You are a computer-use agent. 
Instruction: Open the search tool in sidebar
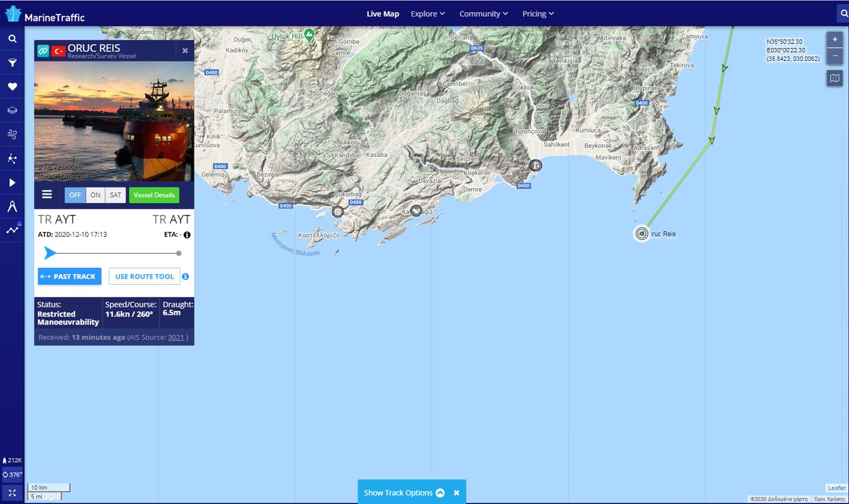click(12, 39)
